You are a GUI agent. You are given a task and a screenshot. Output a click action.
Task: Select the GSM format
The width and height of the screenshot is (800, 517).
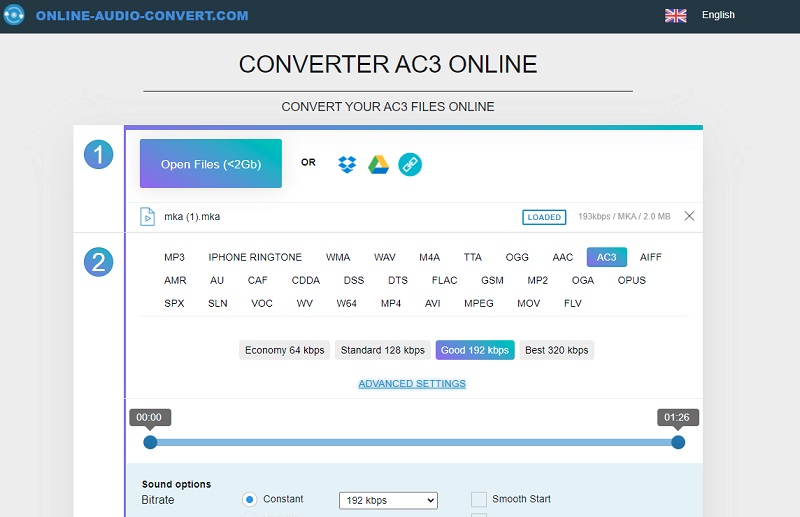pos(492,280)
